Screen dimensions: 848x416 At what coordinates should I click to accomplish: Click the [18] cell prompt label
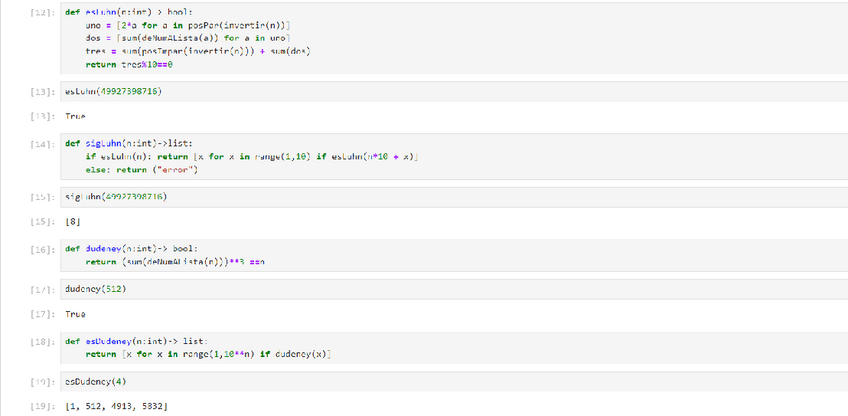pos(42,341)
